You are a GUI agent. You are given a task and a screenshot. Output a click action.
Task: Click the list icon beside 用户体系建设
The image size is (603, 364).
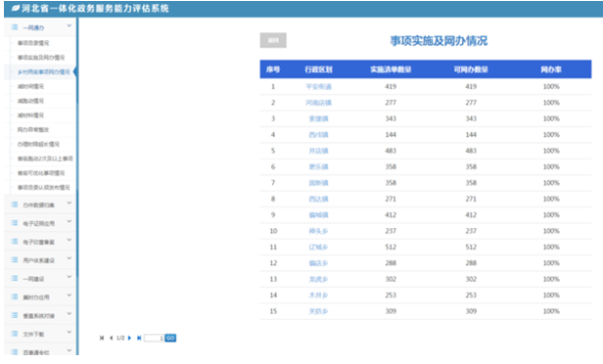click(15, 259)
